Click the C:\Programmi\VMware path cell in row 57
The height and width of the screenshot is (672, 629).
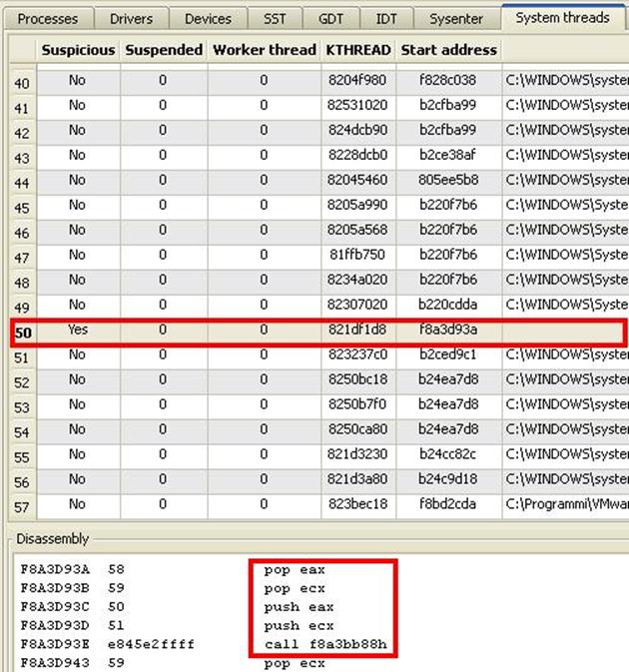click(x=565, y=504)
